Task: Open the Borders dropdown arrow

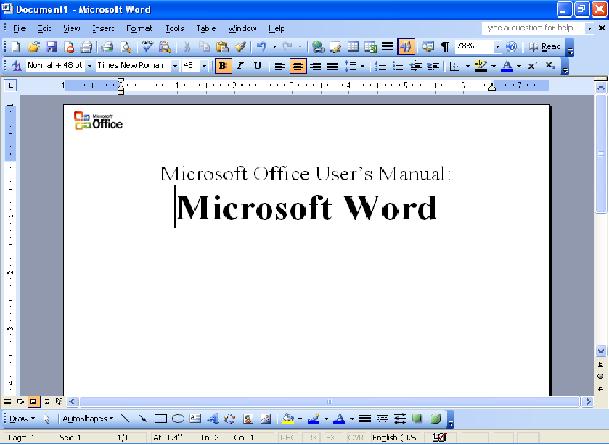Action: [468, 66]
